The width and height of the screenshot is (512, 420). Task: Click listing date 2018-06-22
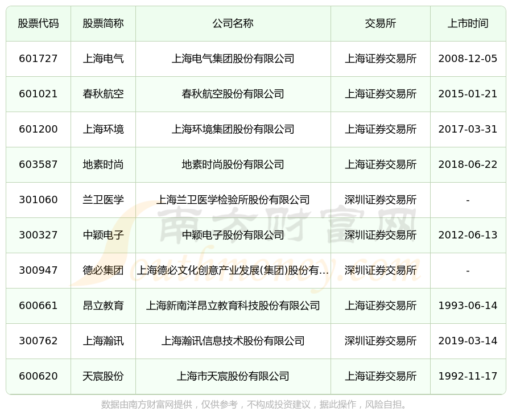tap(468, 164)
